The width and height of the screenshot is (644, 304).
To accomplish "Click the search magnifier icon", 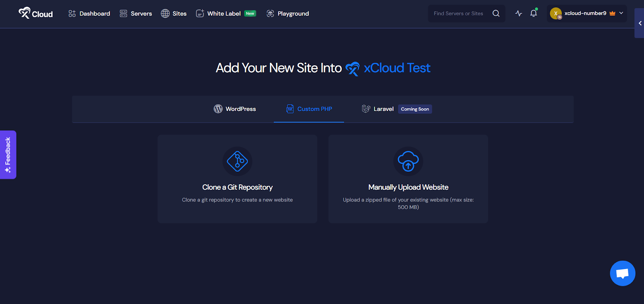I will (x=496, y=14).
